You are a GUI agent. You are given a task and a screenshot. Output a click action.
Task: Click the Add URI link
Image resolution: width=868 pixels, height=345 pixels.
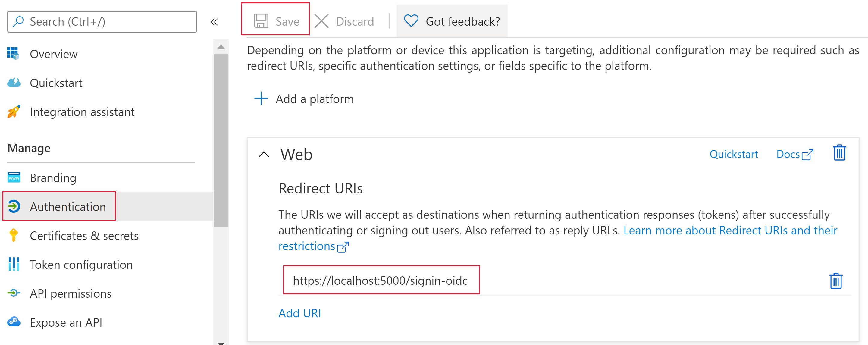click(299, 312)
